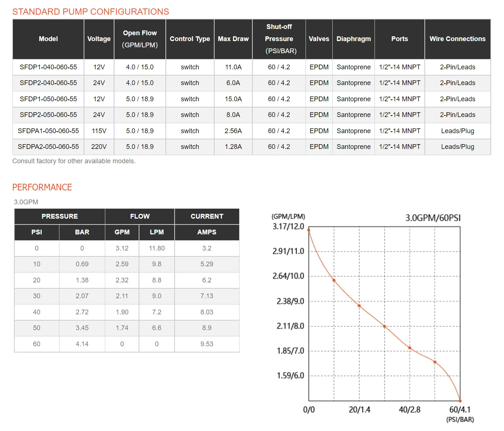Screen dimensions: 504x431
Task: Click the 3.0GPM label above performance table
Action: click(x=26, y=202)
